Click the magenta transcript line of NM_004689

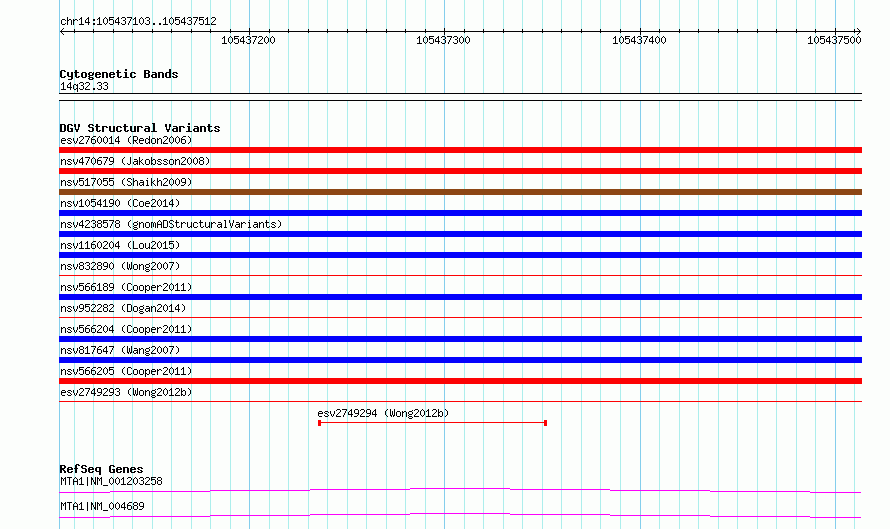(460, 515)
